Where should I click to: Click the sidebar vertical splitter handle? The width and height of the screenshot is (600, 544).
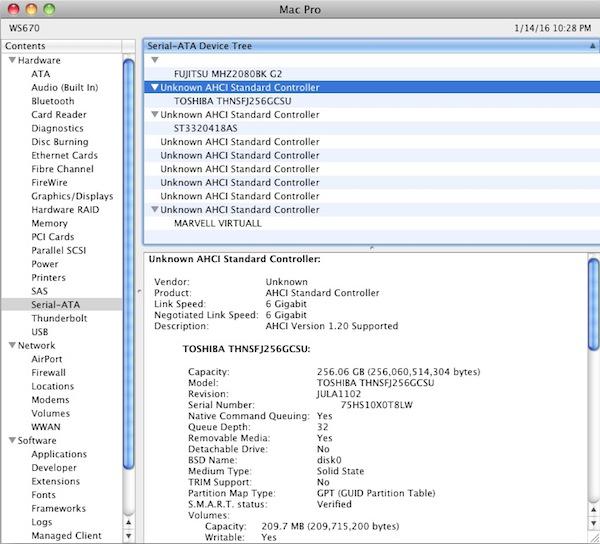tap(139, 292)
